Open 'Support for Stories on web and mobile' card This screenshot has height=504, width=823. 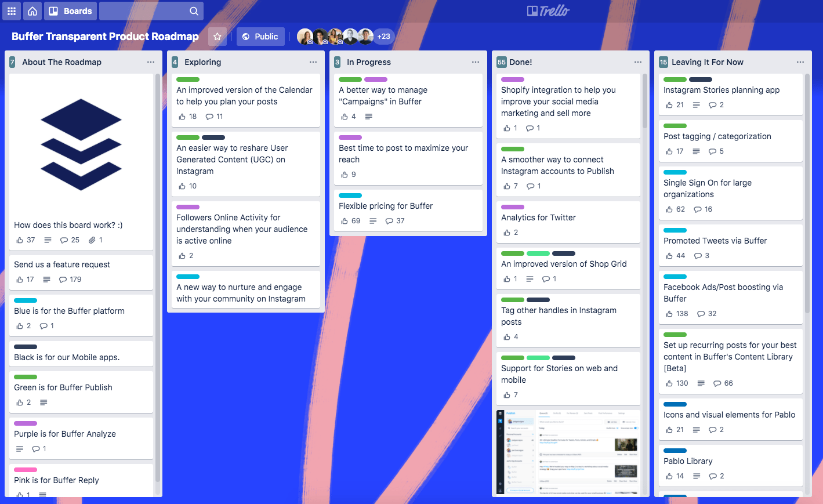tap(568, 379)
